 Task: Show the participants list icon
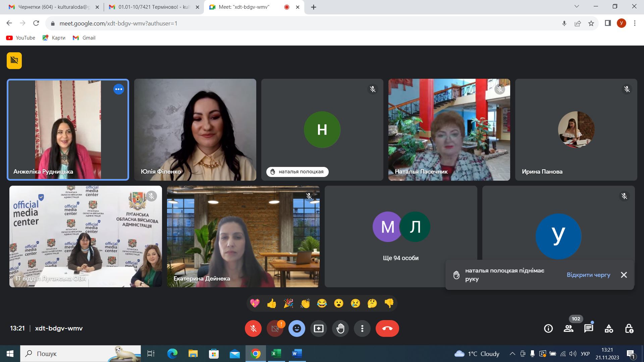pos(569,328)
